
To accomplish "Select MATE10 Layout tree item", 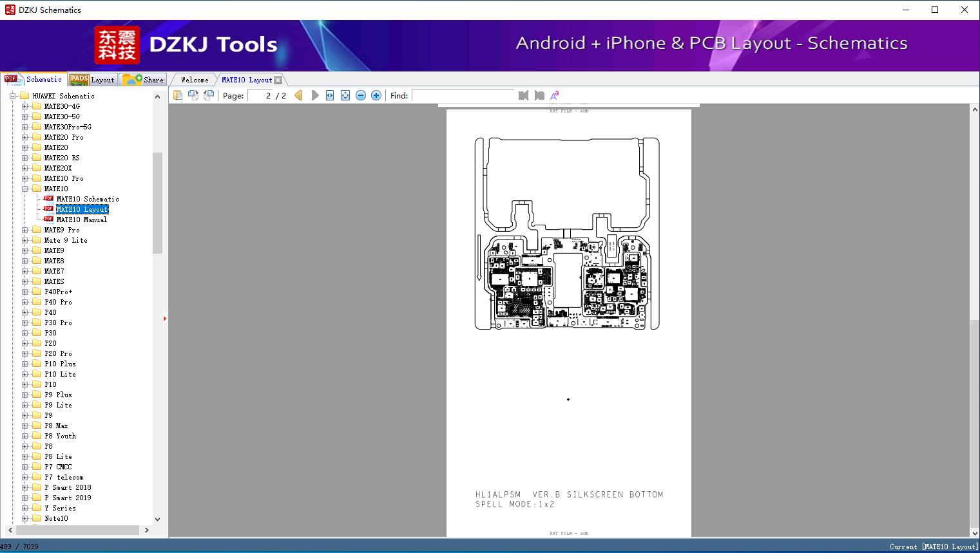I will pos(82,209).
